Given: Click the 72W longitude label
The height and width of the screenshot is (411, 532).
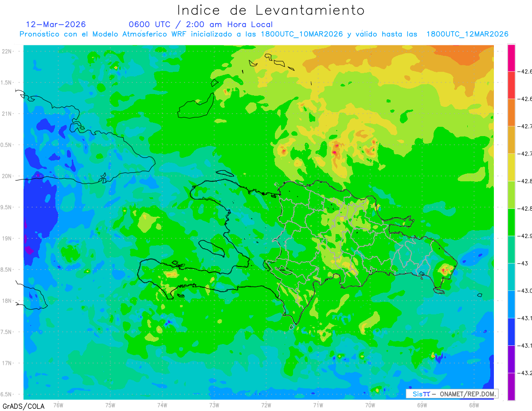Looking at the screenshot, I should 266,404.
